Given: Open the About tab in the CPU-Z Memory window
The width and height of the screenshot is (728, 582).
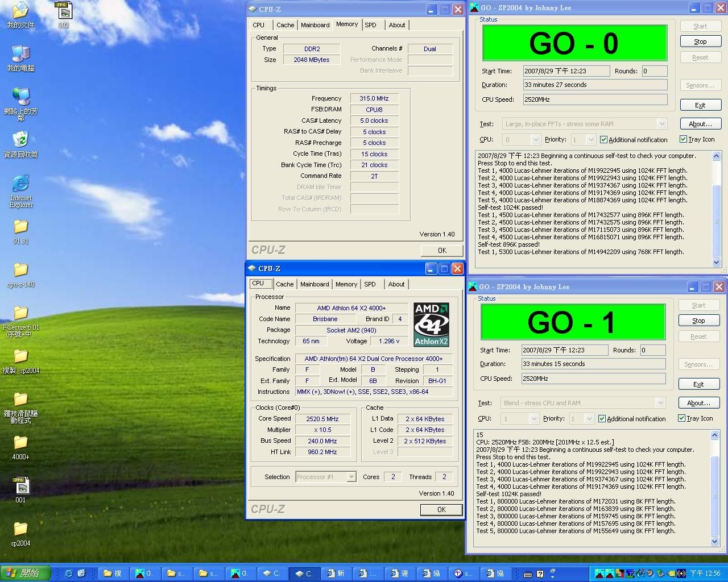Looking at the screenshot, I should point(397,25).
